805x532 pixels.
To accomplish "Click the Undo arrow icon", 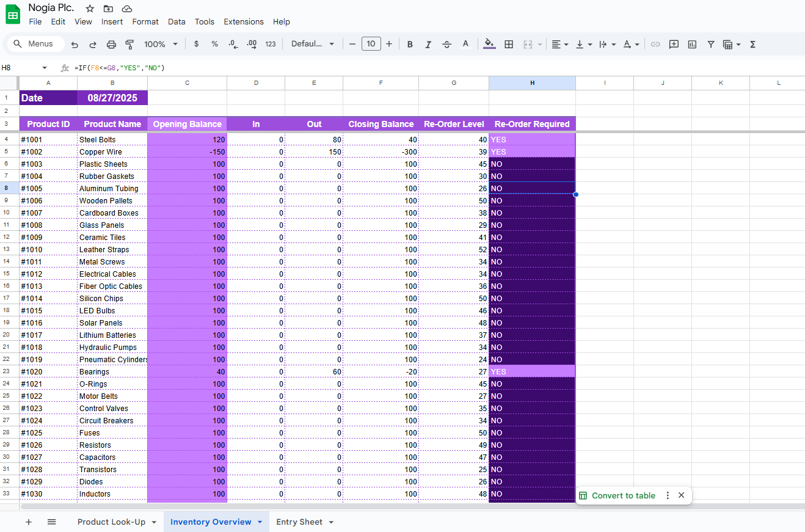I will pos(75,44).
